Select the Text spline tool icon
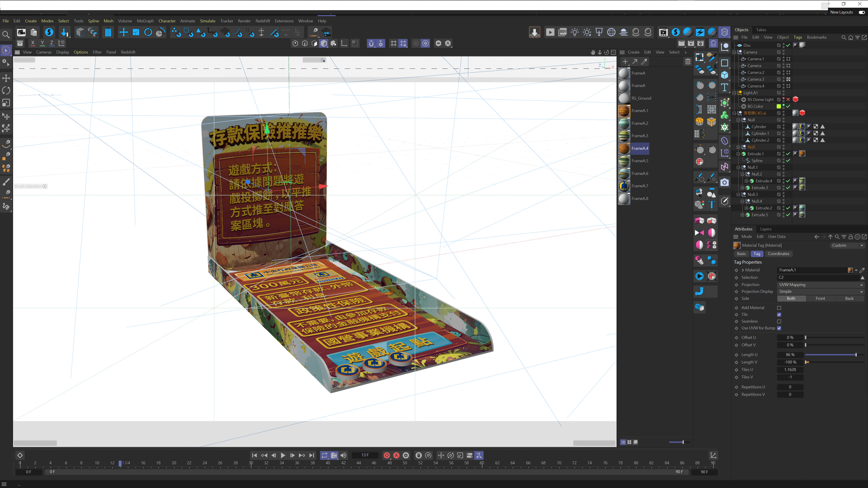This screenshot has height=488, width=868. (724, 87)
